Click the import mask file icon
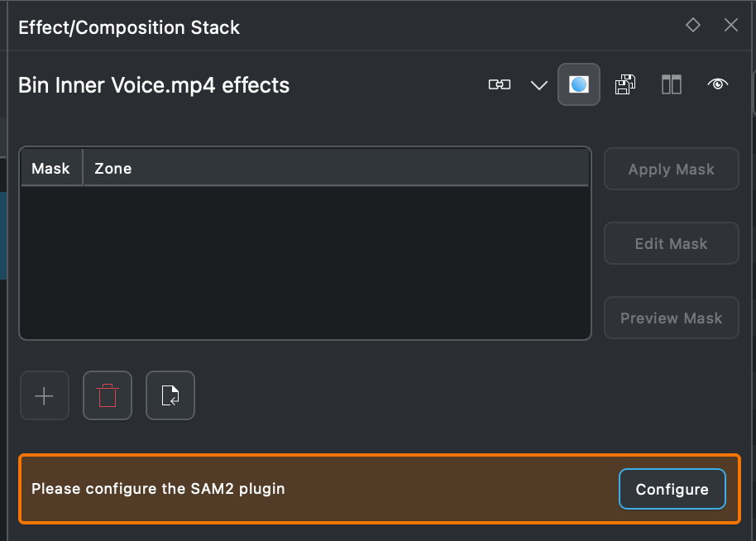 coord(170,395)
